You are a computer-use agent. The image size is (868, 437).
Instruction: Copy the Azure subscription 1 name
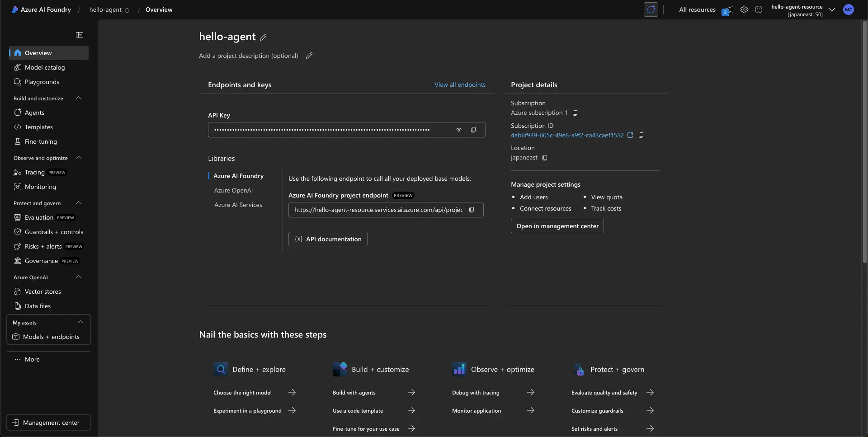(x=575, y=113)
